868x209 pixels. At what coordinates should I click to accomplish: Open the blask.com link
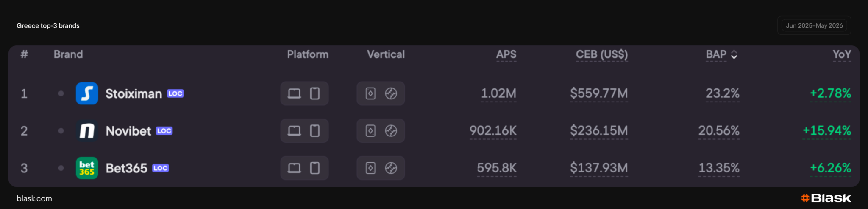tap(34, 198)
